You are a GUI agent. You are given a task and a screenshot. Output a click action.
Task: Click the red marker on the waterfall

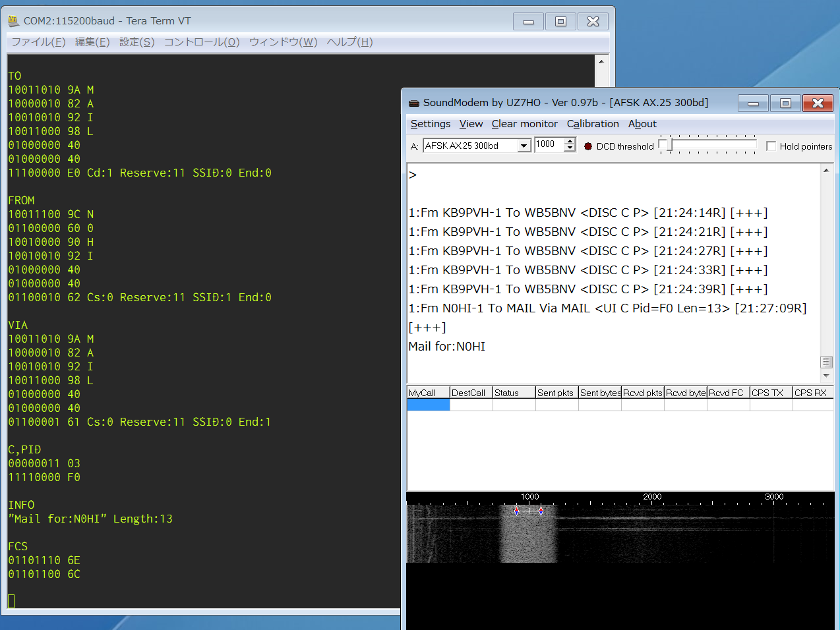pyautogui.click(x=517, y=511)
